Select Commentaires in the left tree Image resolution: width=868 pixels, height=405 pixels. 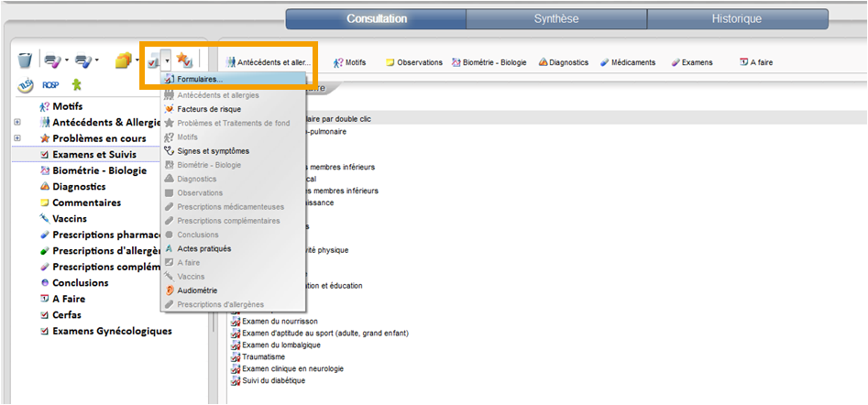81,202
